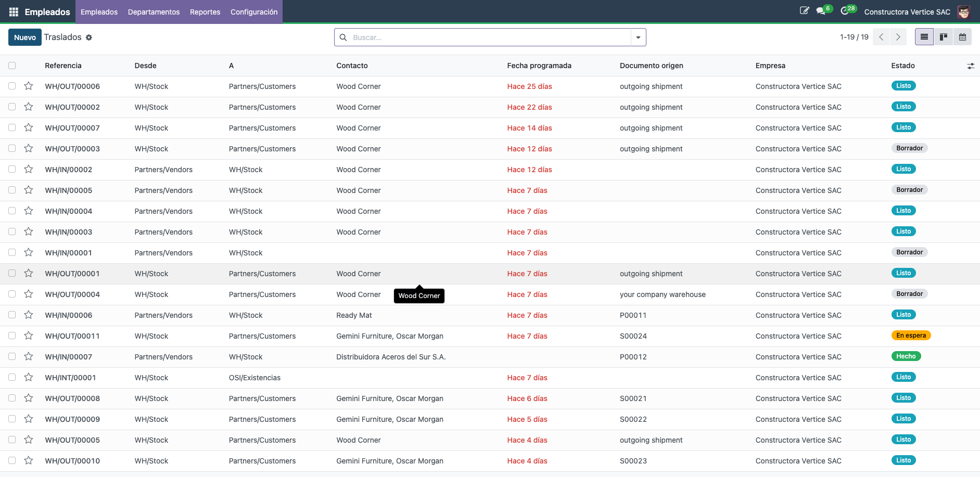Select the WH/OUT/00008 row checkbox
Image resolution: width=980 pixels, height=477 pixels.
coord(12,398)
